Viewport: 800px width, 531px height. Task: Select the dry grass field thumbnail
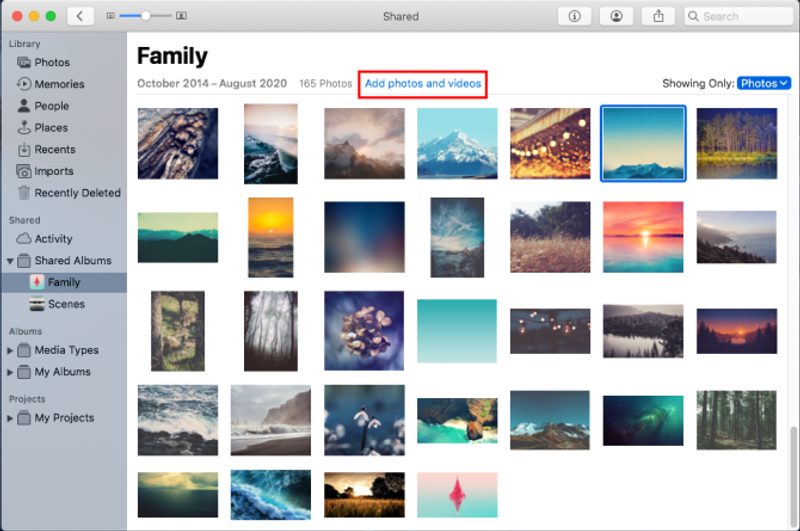550,237
